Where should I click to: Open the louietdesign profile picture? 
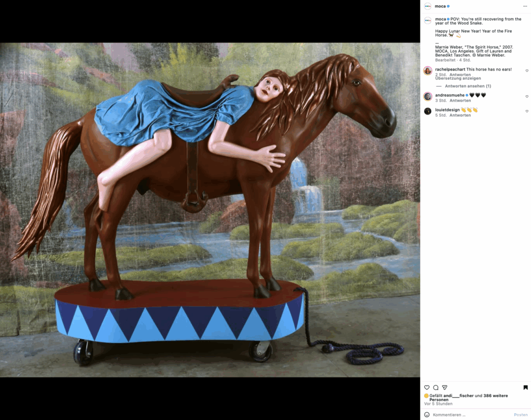428,111
